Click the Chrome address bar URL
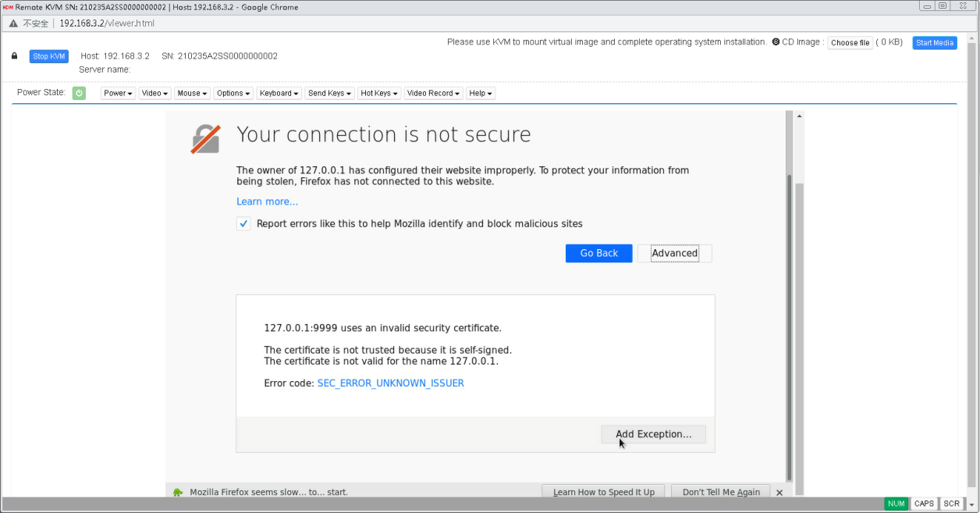This screenshot has height=513, width=980. (x=107, y=23)
